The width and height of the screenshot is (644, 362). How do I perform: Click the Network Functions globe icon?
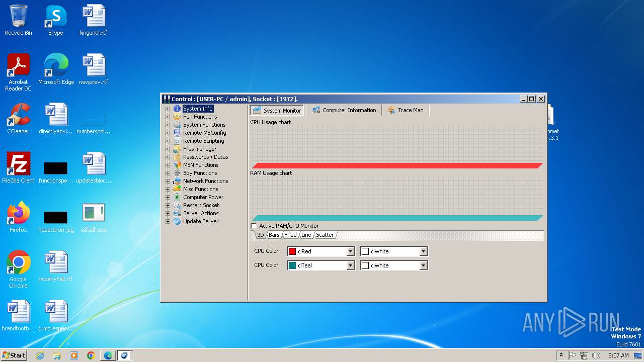click(x=177, y=181)
